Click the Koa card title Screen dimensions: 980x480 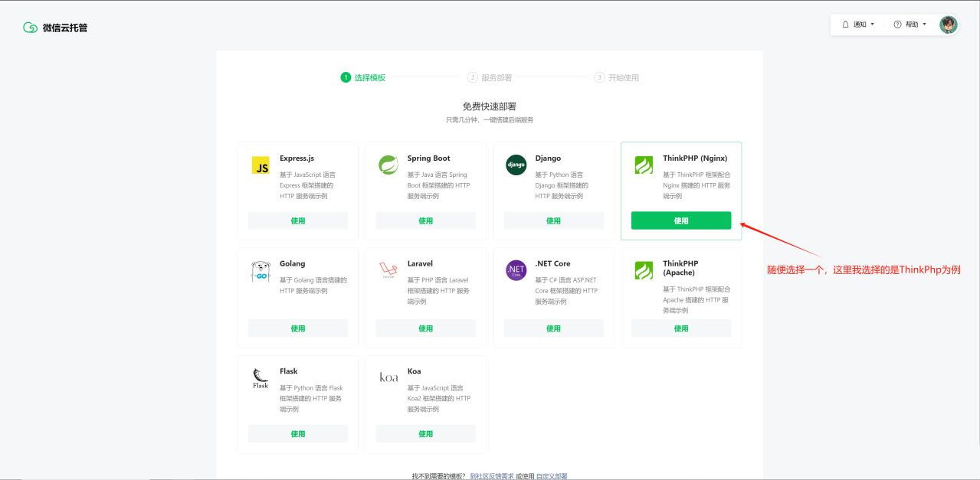pyautogui.click(x=415, y=371)
